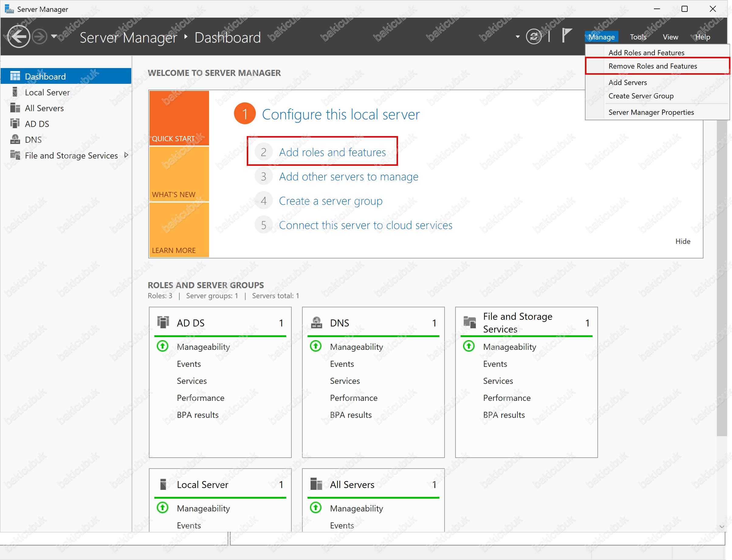Expand File and Storage Services arrow

pyautogui.click(x=126, y=155)
